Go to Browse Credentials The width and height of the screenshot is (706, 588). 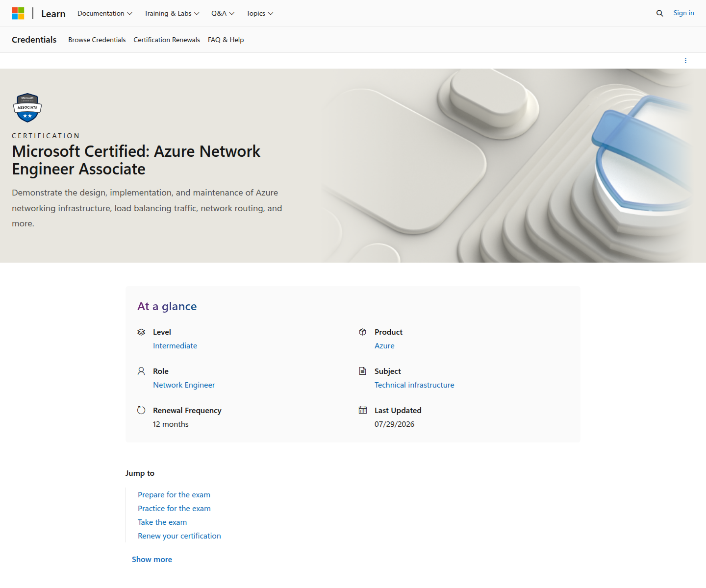coord(97,40)
